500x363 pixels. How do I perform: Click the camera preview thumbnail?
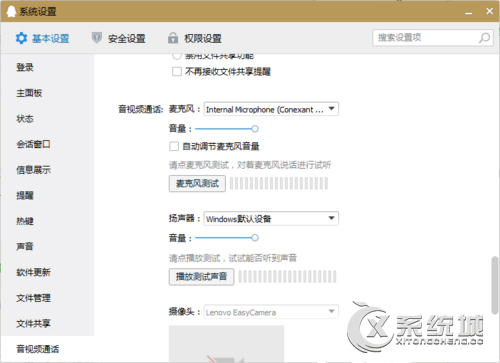pos(226,344)
